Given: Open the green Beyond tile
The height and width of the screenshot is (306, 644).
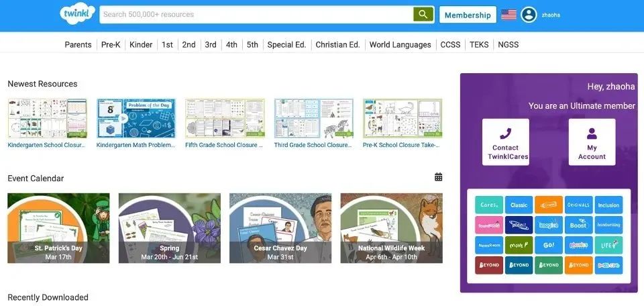Looking at the screenshot, I should 549,265.
